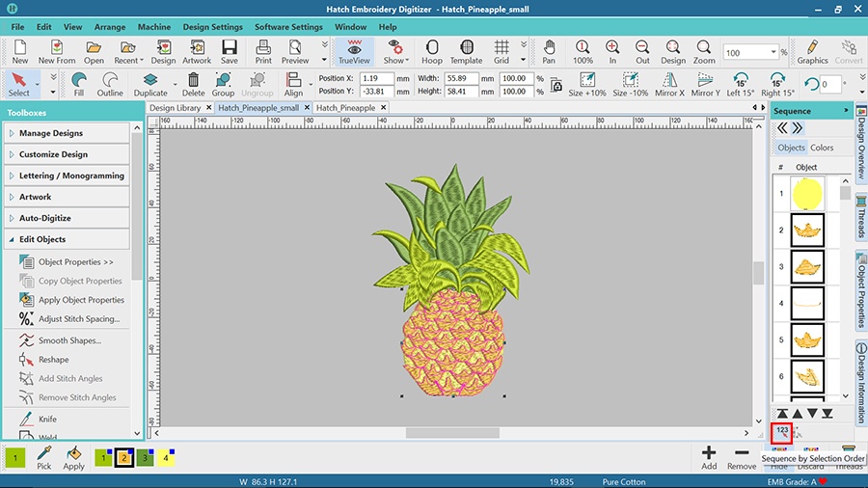Image resolution: width=868 pixels, height=488 pixels.
Task: Click Sequence by Selection Order icon
Action: (x=782, y=432)
